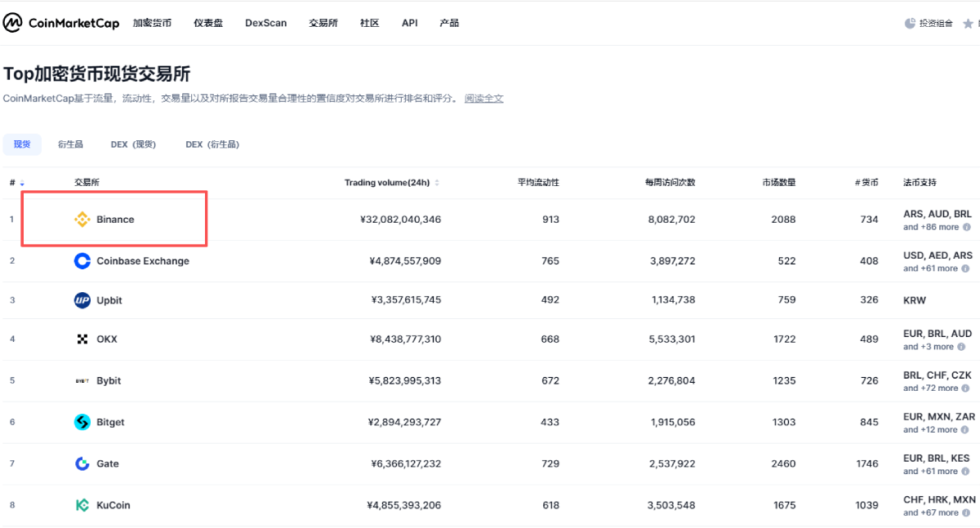
Task: Open the Upbit logo icon
Action: click(82, 300)
